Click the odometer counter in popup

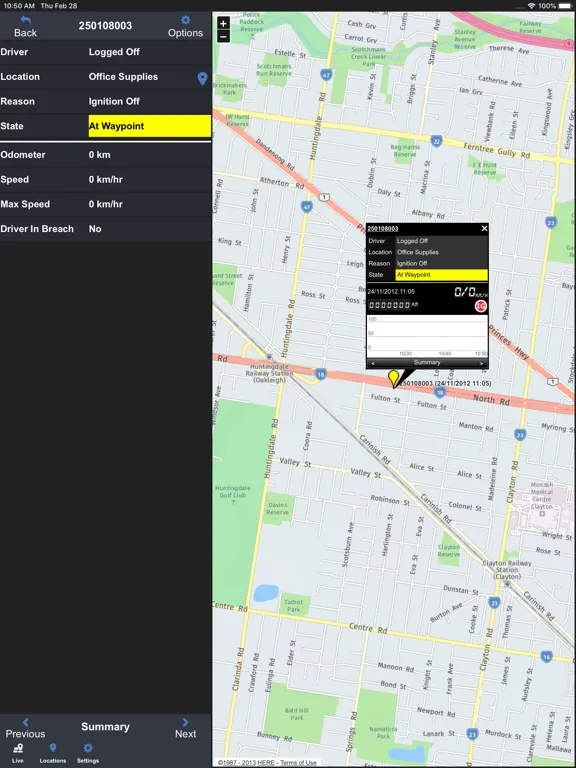(x=389, y=305)
